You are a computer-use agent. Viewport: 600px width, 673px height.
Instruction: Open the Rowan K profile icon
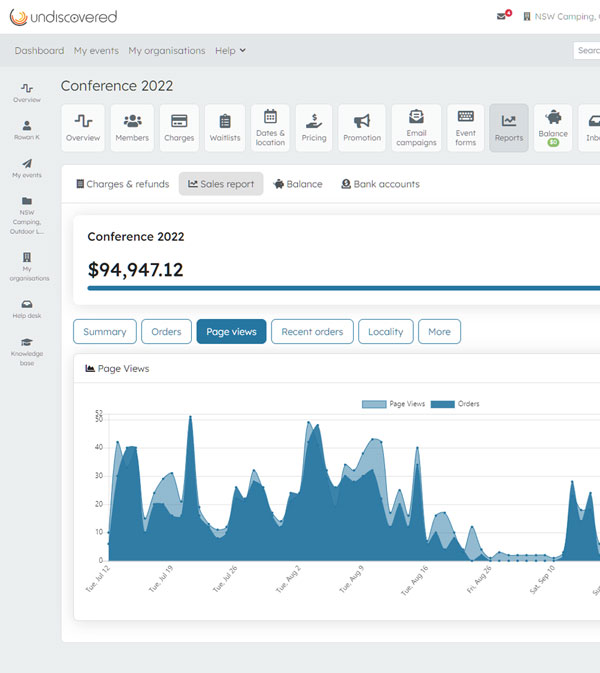point(27,130)
